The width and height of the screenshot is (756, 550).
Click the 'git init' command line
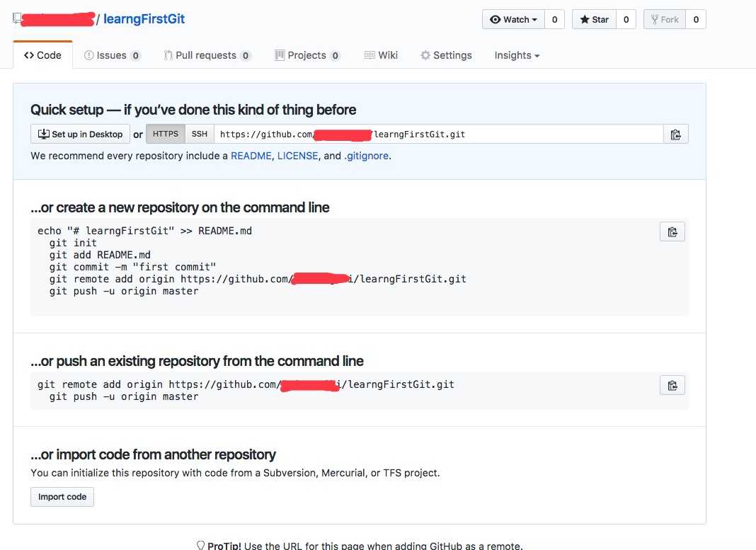[73, 243]
